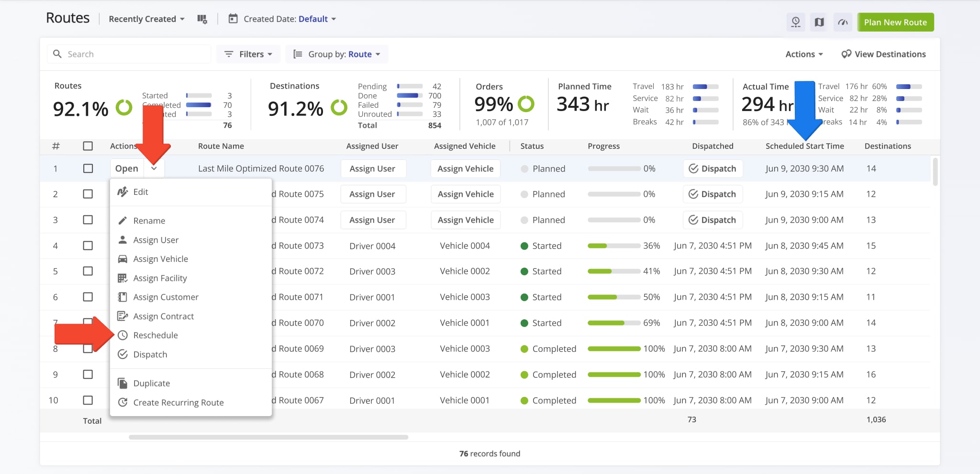The width and height of the screenshot is (980, 474).
Task: Open the map view icon in top toolbar
Action: pos(819,23)
